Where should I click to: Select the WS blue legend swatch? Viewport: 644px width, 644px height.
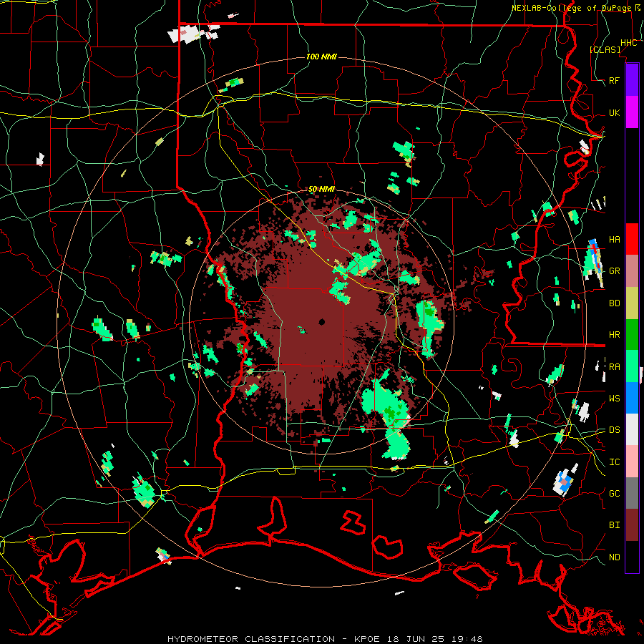632,398
